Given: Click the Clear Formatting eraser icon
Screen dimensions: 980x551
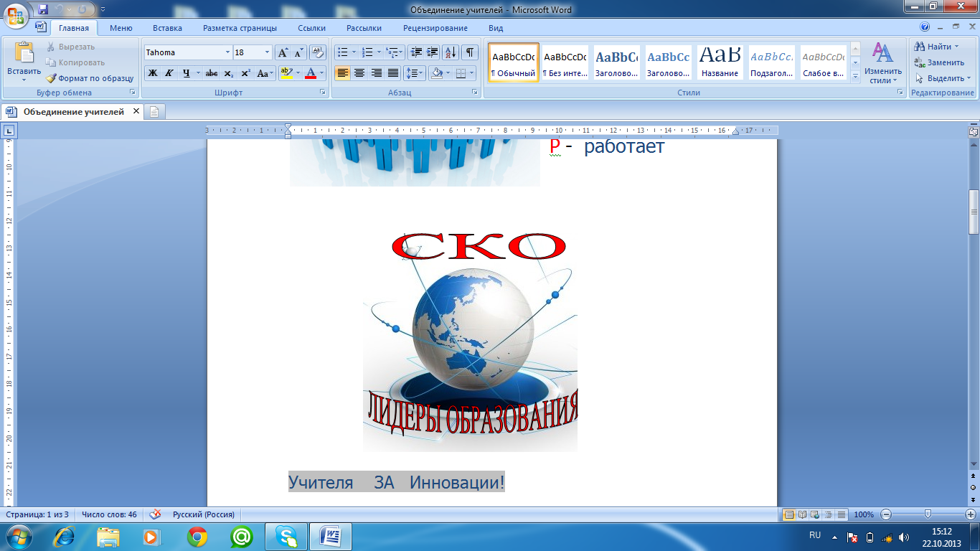Looking at the screenshot, I should click(318, 52).
